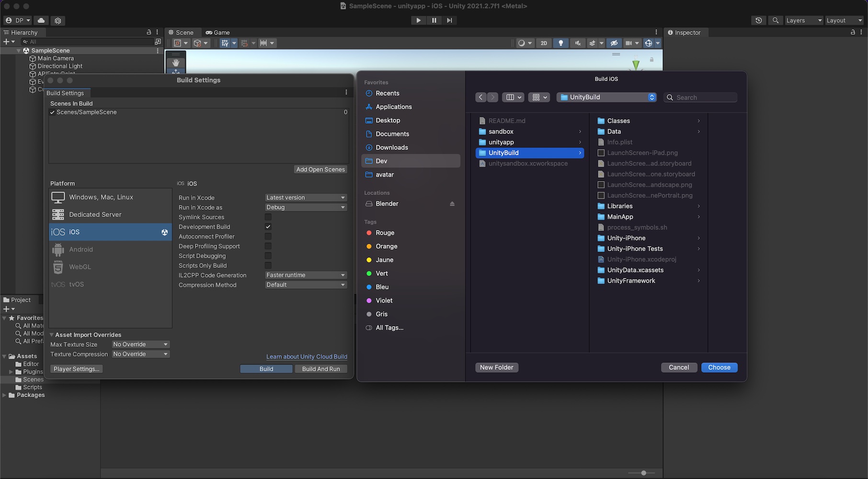868x479 pixels.
Task: Open IL2CPP Code Generation dropdown
Action: tap(306, 275)
